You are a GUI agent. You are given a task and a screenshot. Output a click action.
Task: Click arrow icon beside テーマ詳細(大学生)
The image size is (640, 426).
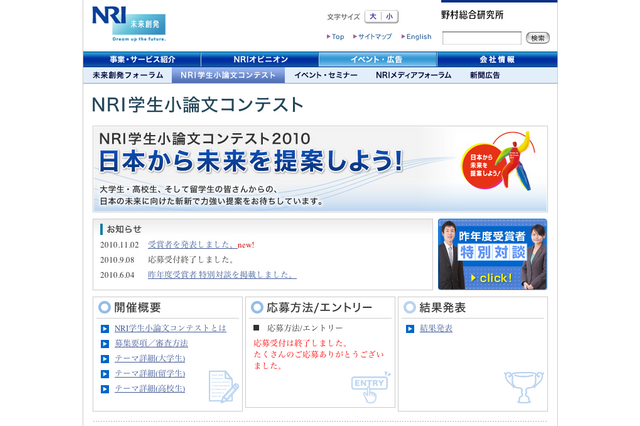click(105, 359)
